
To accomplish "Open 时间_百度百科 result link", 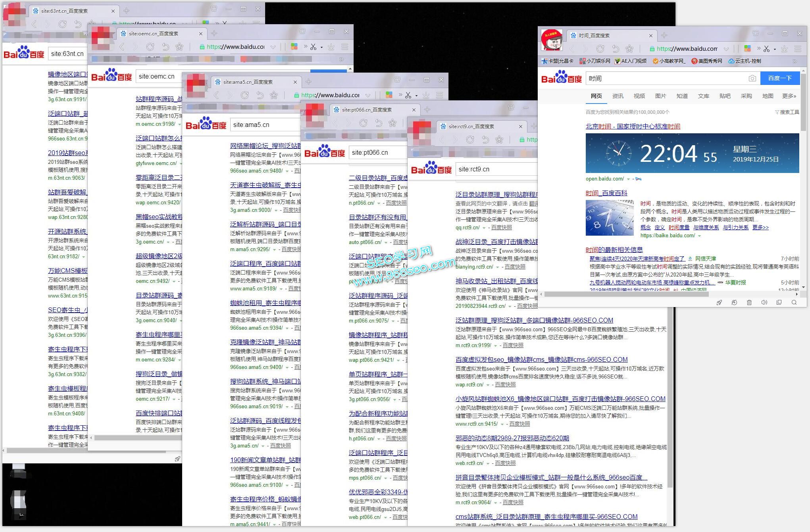I will 606,193.
